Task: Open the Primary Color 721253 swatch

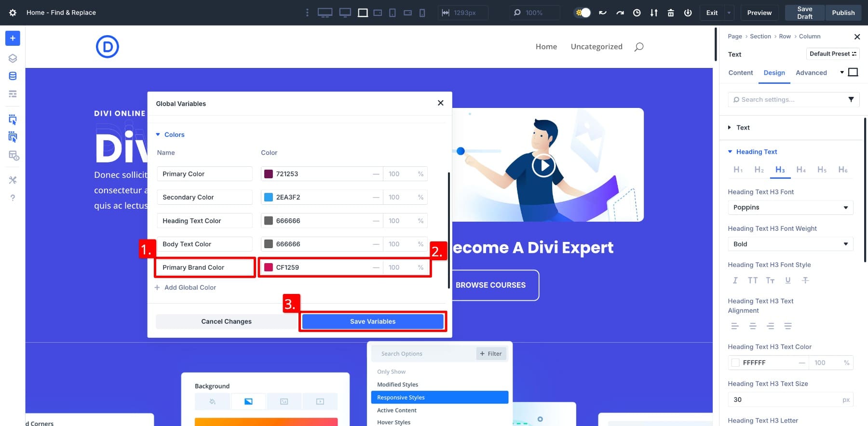Action: tap(269, 174)
